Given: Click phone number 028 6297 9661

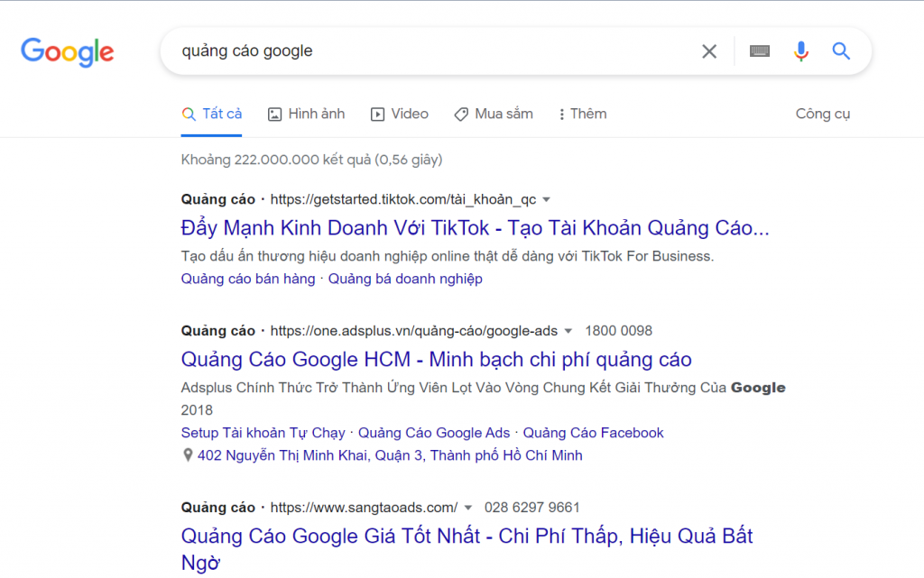Looking at the screenshot, I should (531, 508).
